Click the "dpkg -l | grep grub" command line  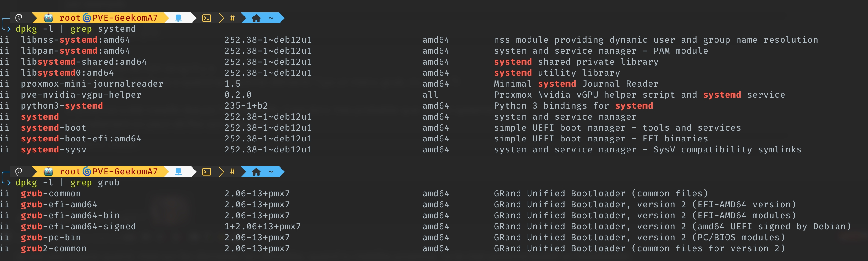(67, 183)
